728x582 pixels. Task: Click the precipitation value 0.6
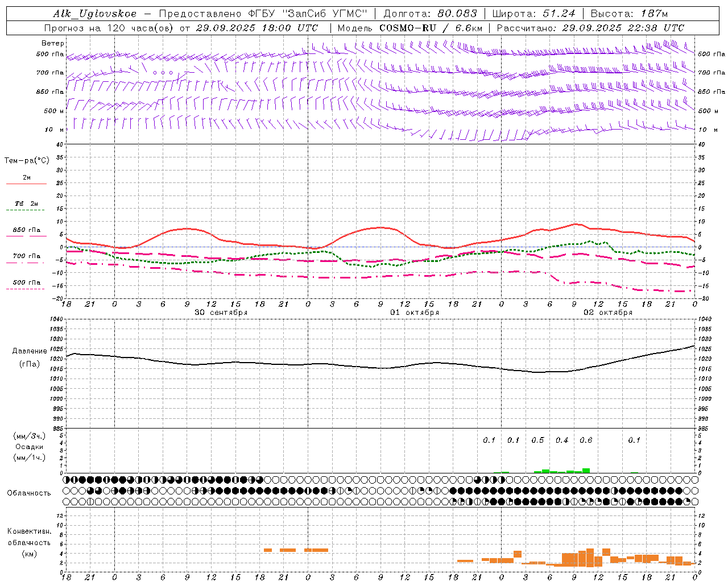point(586,440)
